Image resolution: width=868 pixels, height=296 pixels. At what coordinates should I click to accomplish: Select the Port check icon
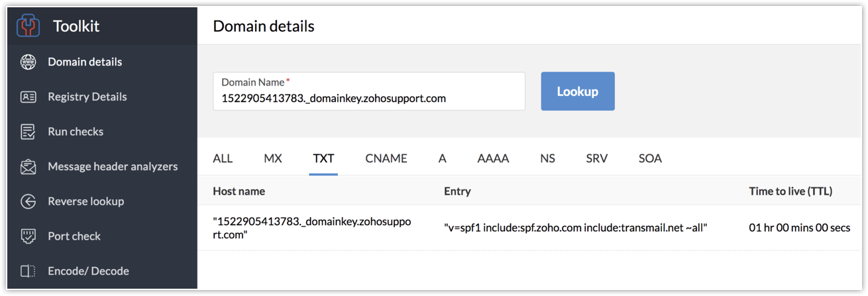coord(28,236)
